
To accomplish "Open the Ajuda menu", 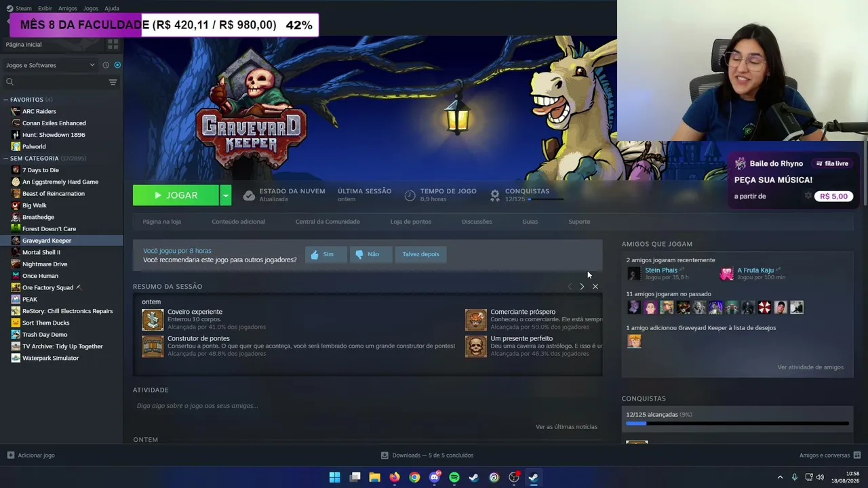I will click(x=112, y=8).
